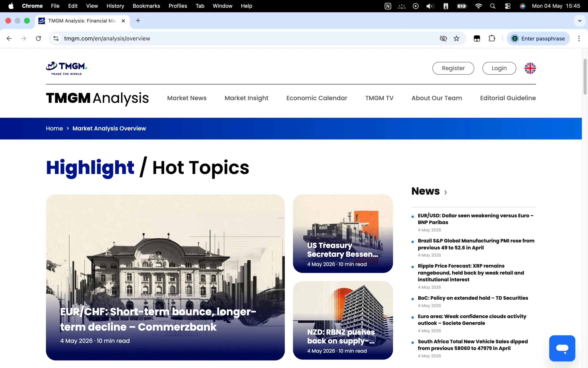The height and width of the screenshot is (368, 588).
Task: Open TMGM TV link
Action: [379, 98]
